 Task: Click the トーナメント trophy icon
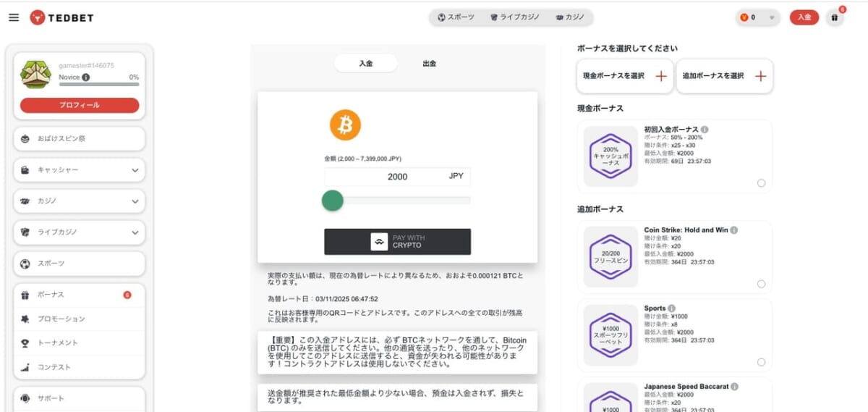[x=25, y=343]
